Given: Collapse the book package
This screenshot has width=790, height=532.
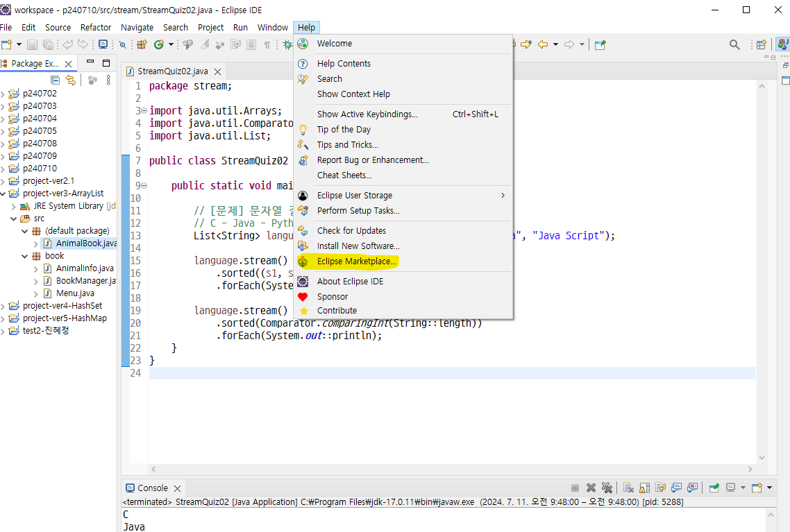Looking at the screenshot, I should 25,256.
